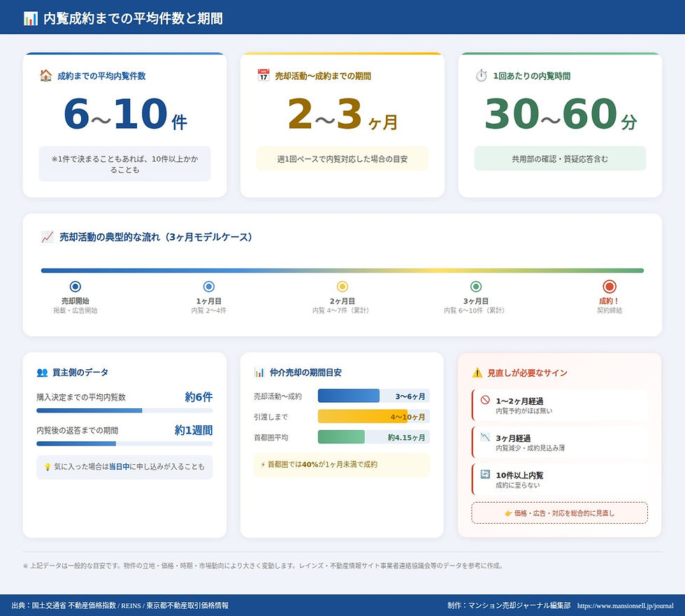Click the lightning icon before 首都圏では40%

[x=263, y=464]
